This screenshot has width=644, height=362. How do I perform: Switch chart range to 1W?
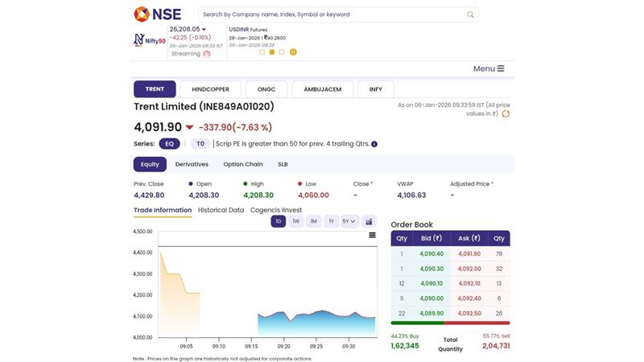[x=296, y=221]
